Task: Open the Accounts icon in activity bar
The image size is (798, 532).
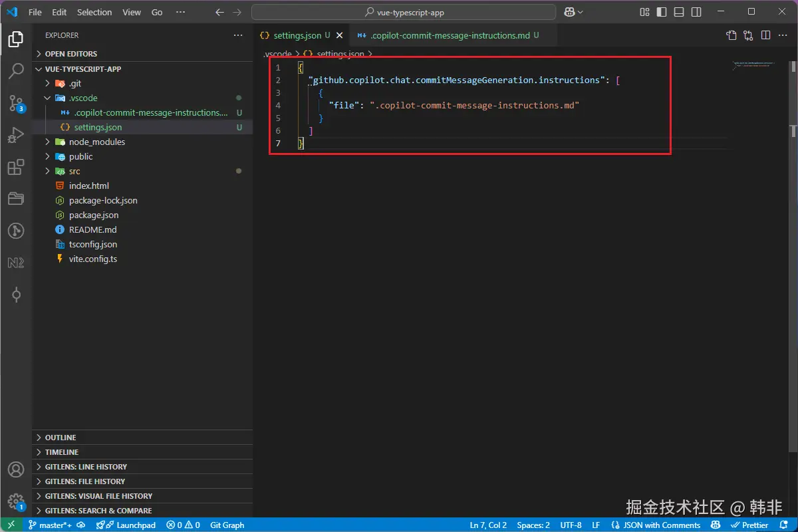Action: click(16, 469)
